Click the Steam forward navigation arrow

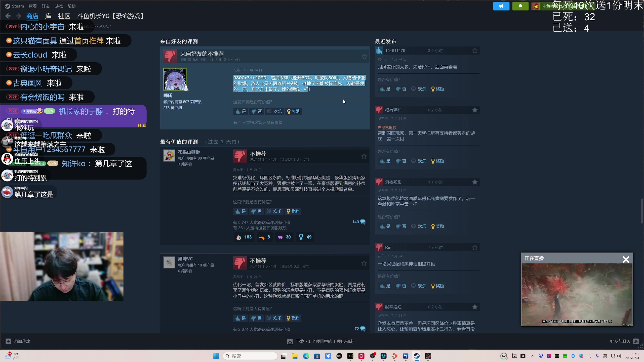click(19, 16)
